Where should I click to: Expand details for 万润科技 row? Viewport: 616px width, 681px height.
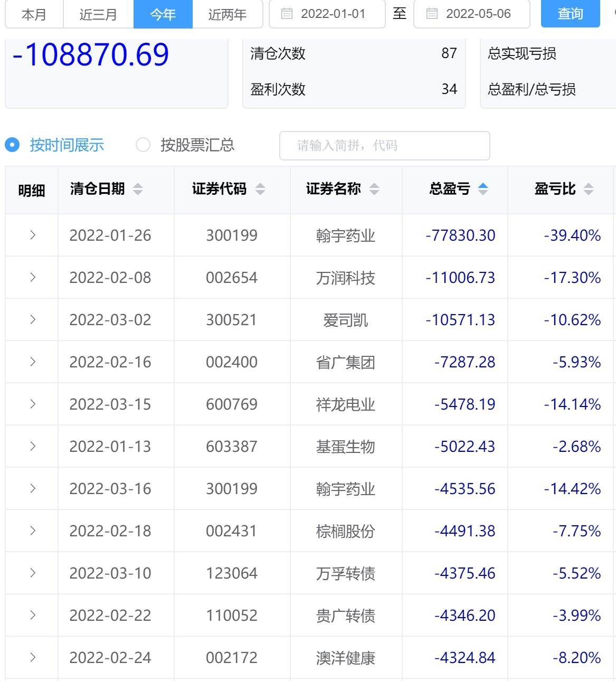(x=33, y=277)
